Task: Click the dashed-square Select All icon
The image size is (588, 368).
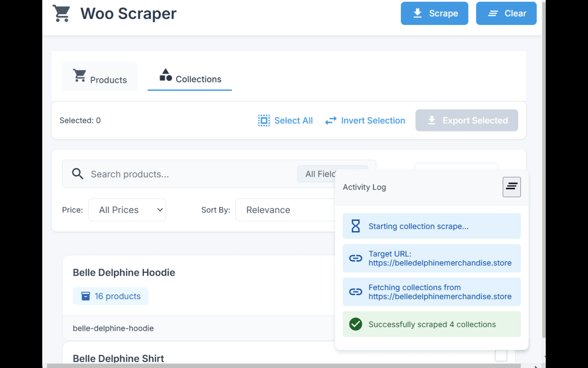Action: (x=264, y=120)
